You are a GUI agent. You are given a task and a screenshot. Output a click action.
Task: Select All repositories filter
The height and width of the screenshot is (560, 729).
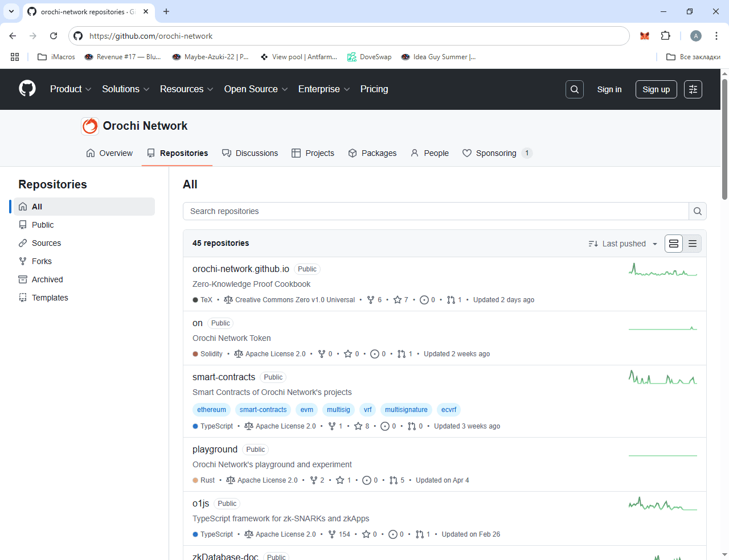84,207
